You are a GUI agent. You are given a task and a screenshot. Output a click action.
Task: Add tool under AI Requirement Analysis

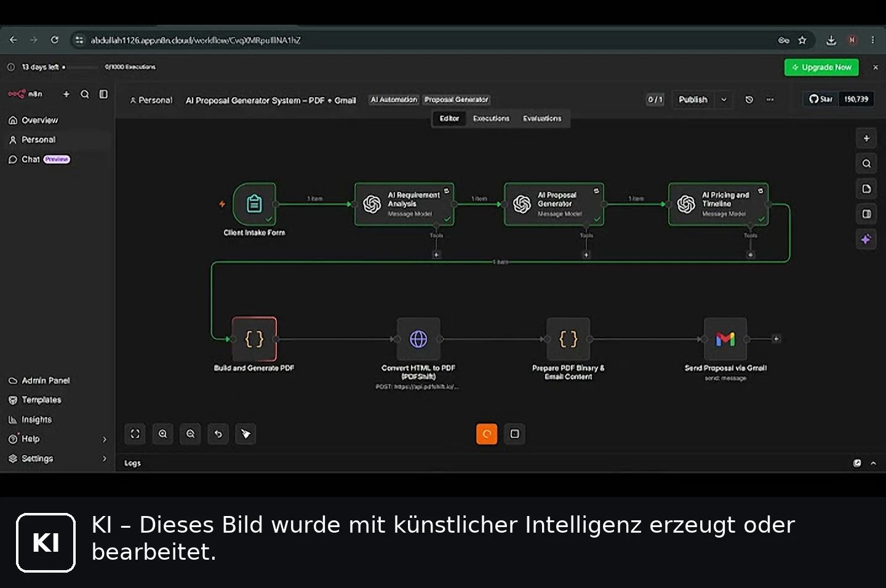click(436, 255)
